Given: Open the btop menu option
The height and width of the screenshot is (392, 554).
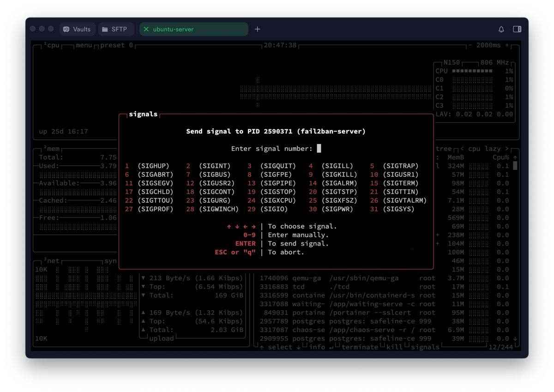Looking at the screenshot, I should [x=84, y=45].
